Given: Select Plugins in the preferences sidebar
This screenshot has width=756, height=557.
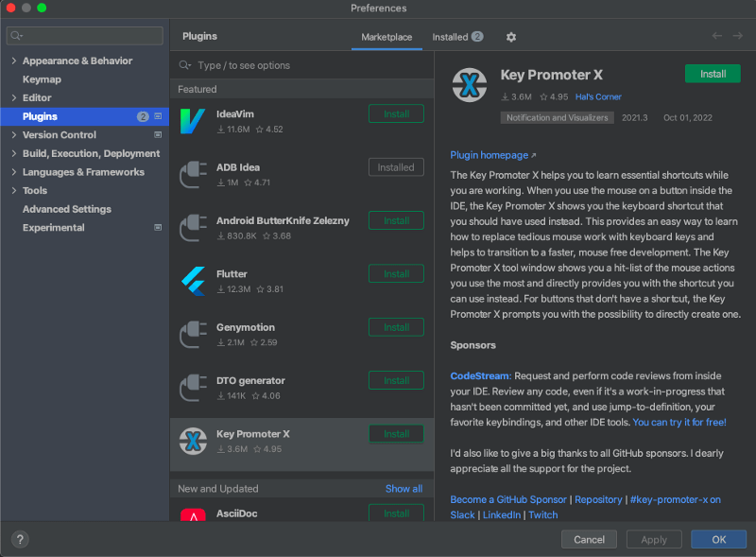Looking at the screenshot, I should tap(44, 116).
